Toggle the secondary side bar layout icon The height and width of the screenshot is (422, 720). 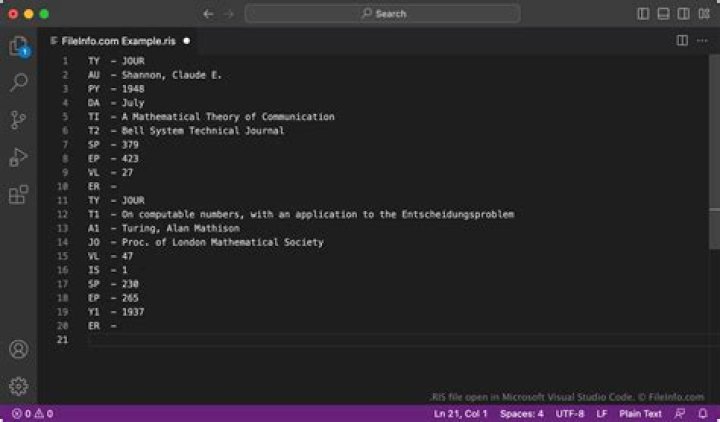pyautogui.click(x=684, y=14)
